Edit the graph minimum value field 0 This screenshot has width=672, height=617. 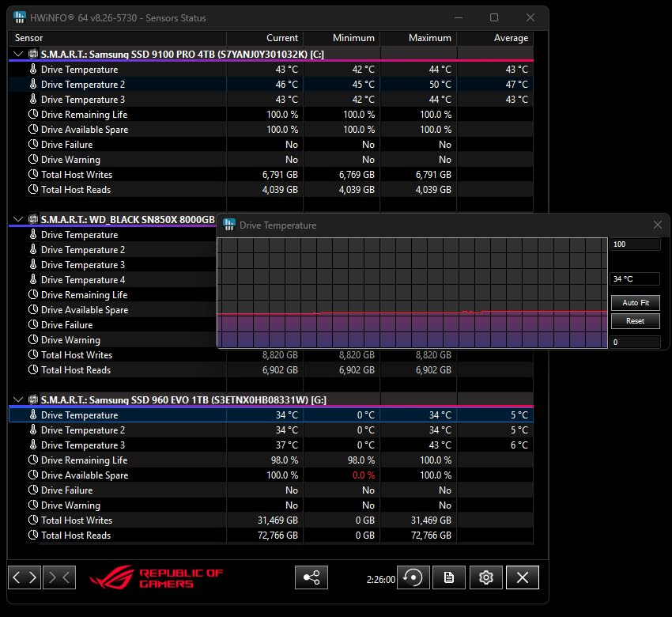pos(635,343)
